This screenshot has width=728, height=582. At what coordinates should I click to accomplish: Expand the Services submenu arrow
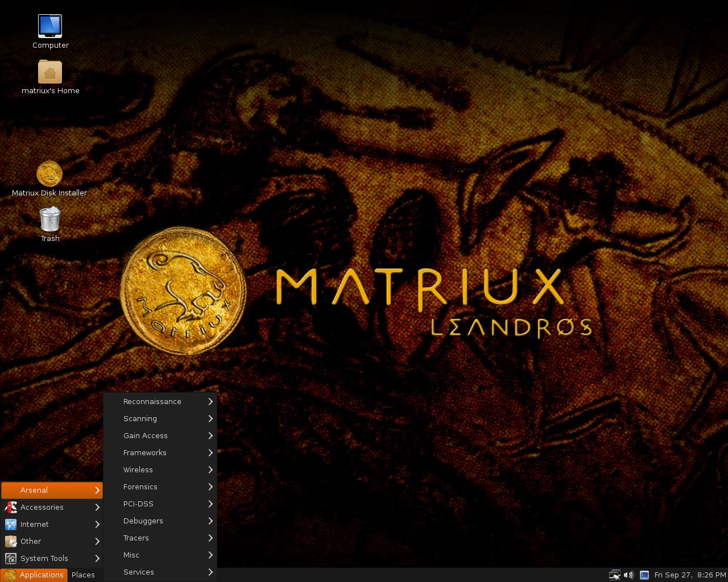210,572
